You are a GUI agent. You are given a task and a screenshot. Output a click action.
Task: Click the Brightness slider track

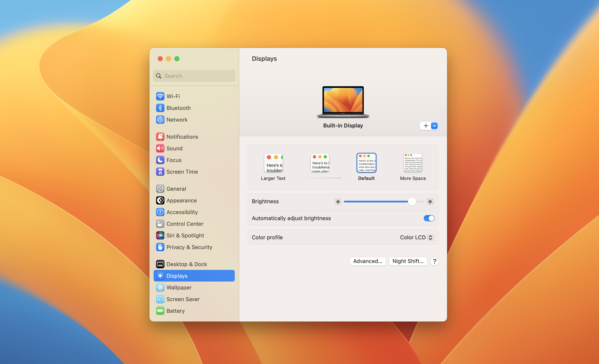coord(377,202)
